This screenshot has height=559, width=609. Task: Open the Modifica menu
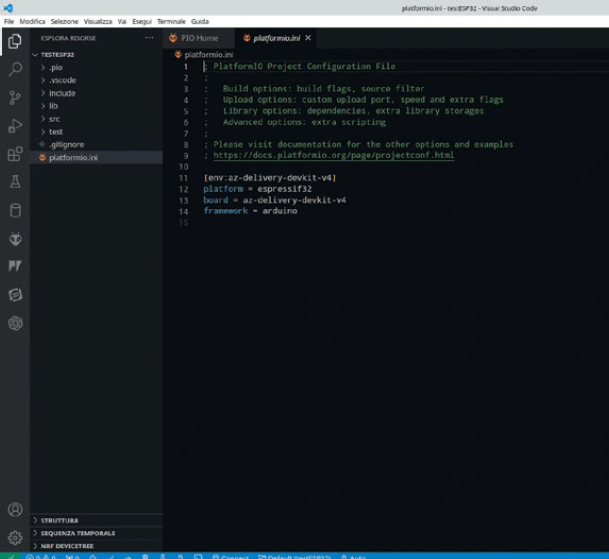32,21
